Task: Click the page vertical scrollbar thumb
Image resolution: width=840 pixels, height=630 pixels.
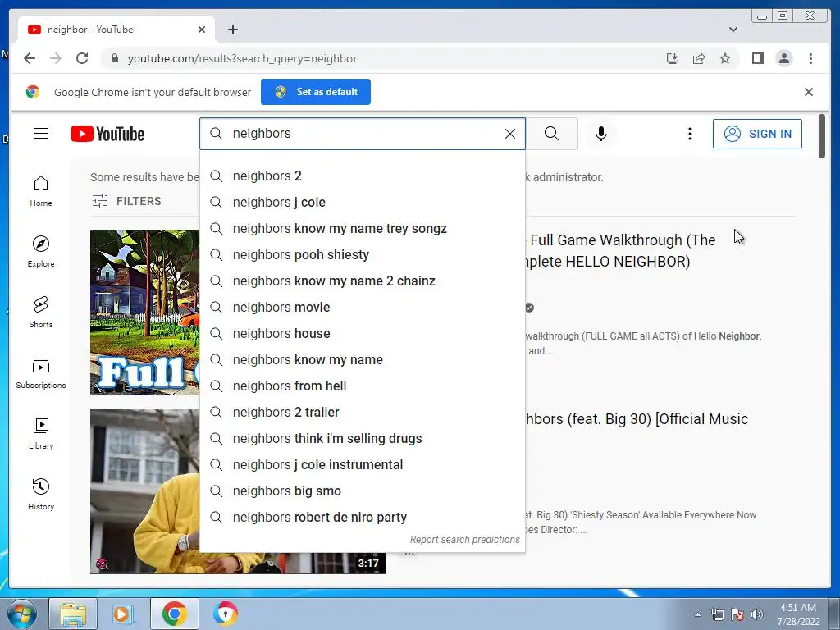Action: click(x=822, y=136)
